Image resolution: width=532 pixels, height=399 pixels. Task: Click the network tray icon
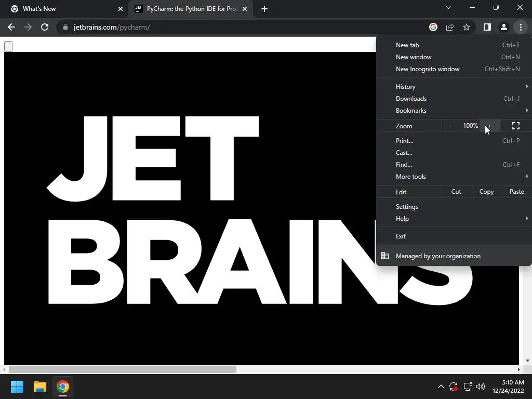pyautogui.click(x=468, y=387)
